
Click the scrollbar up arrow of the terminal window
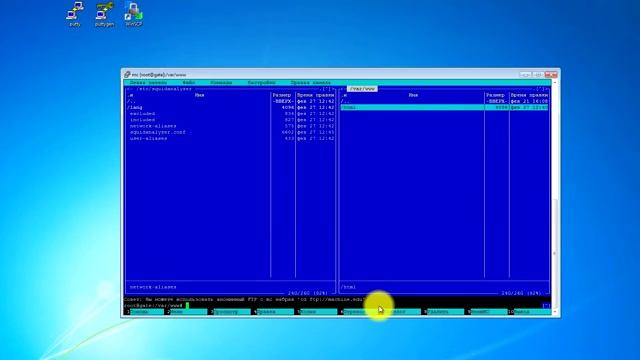(554, 82)
